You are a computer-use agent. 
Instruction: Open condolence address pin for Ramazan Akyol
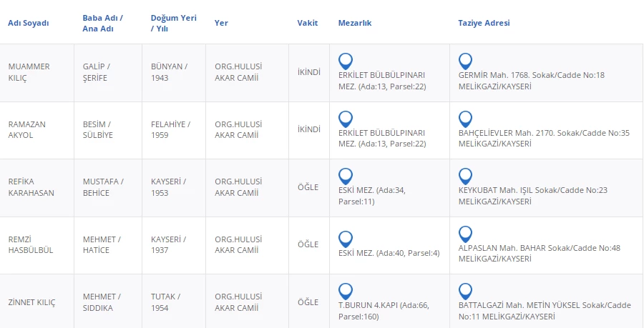465,119
